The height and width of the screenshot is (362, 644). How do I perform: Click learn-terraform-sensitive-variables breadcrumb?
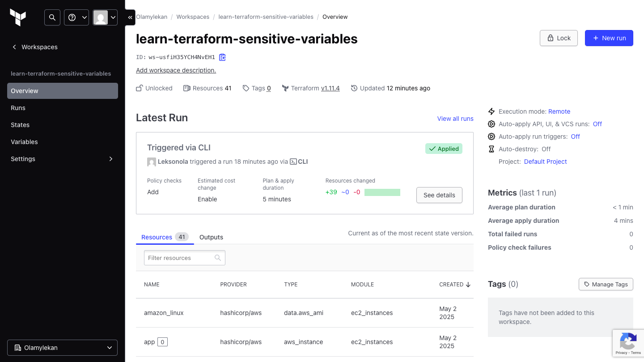click(x=266, y=17)
